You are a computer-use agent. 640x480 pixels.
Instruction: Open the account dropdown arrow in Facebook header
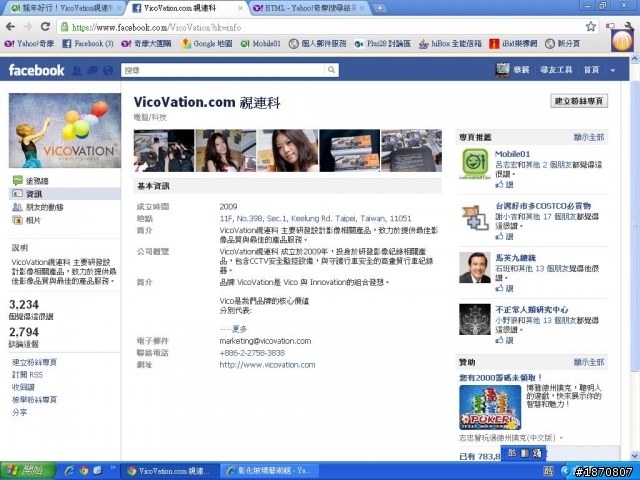tap(613, 71)
